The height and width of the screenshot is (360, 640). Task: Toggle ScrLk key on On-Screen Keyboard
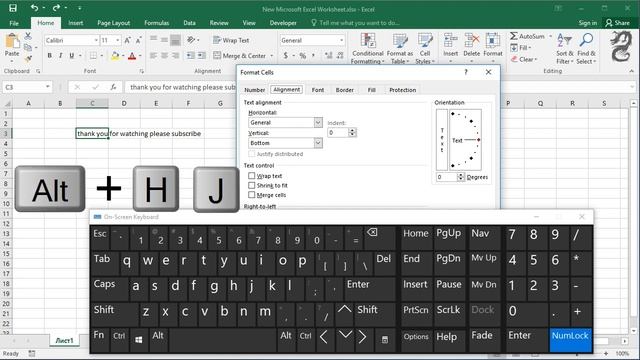449,314
